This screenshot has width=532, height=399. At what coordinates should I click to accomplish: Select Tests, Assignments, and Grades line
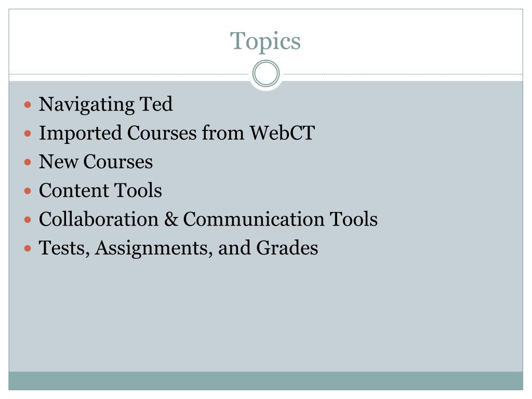179,248
